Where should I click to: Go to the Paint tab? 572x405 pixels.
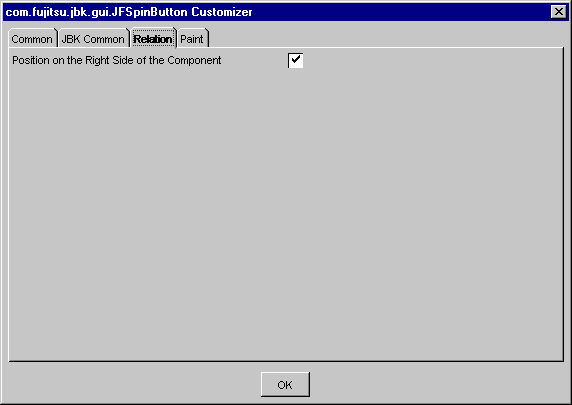(x=192, y=39)
